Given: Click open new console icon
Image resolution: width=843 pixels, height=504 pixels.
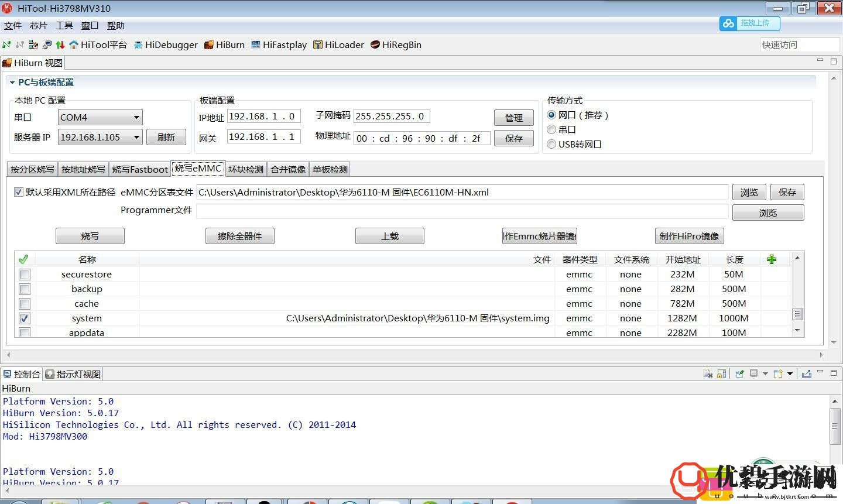Looking at the screenshot, I should point(778,373).
